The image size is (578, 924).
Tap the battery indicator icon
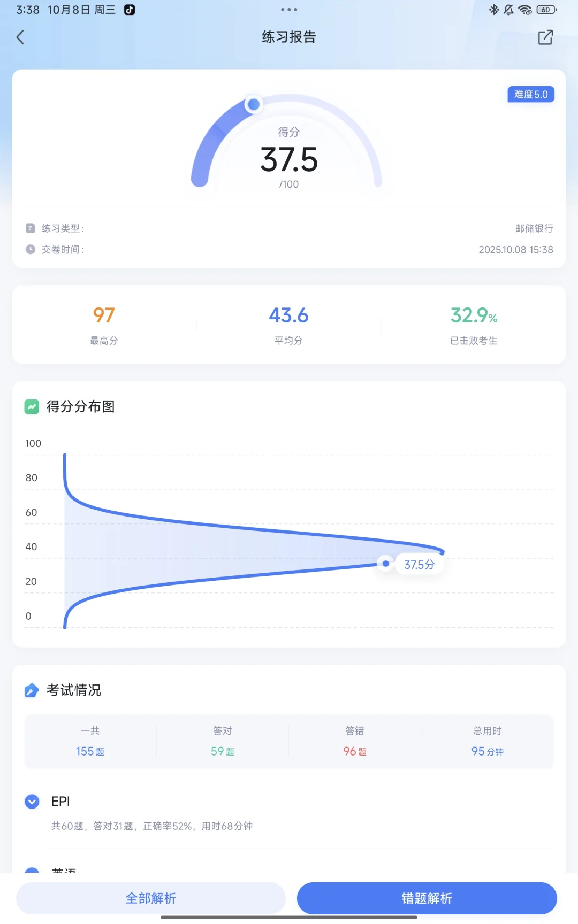[546, 10]
